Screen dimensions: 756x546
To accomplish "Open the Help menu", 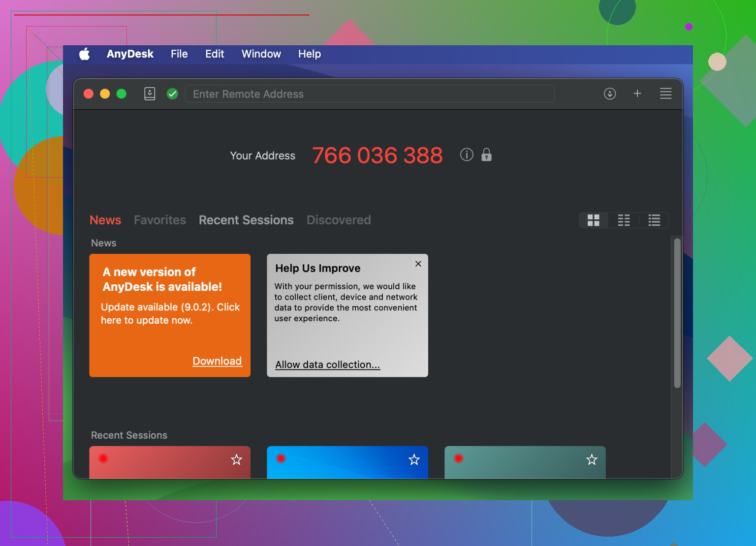I will (x=310, y=54).
